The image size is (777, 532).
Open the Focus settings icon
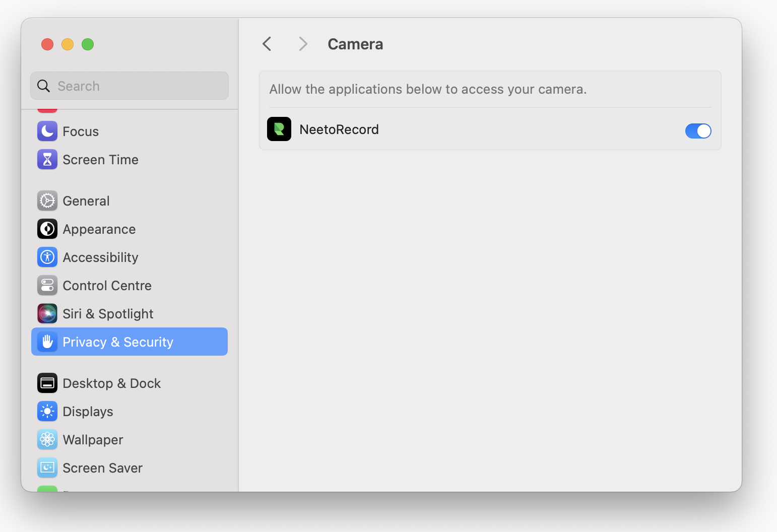click(47, 131)
